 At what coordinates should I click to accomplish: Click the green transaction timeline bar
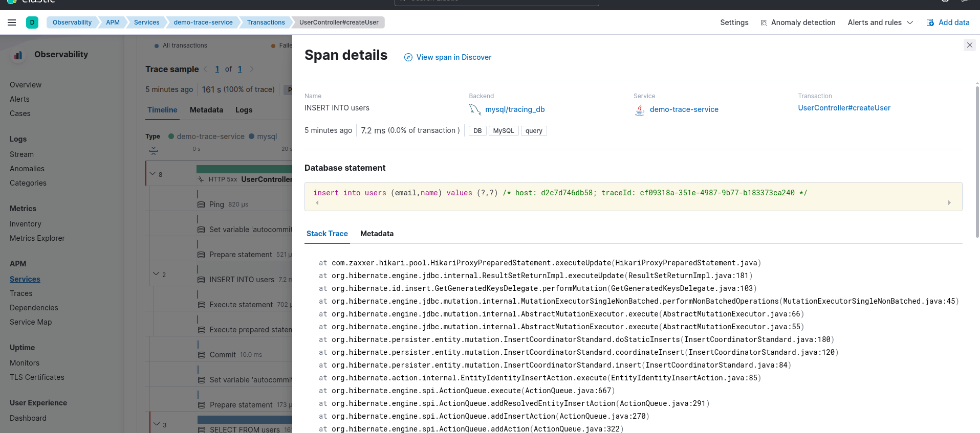click(x=244, y=169)
